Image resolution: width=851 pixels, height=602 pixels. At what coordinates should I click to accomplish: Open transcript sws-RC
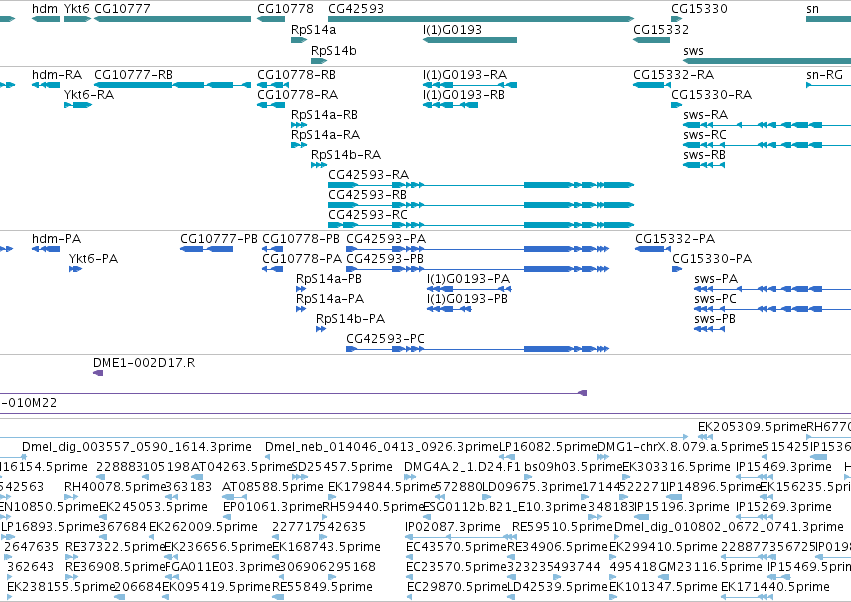[704, 135]
